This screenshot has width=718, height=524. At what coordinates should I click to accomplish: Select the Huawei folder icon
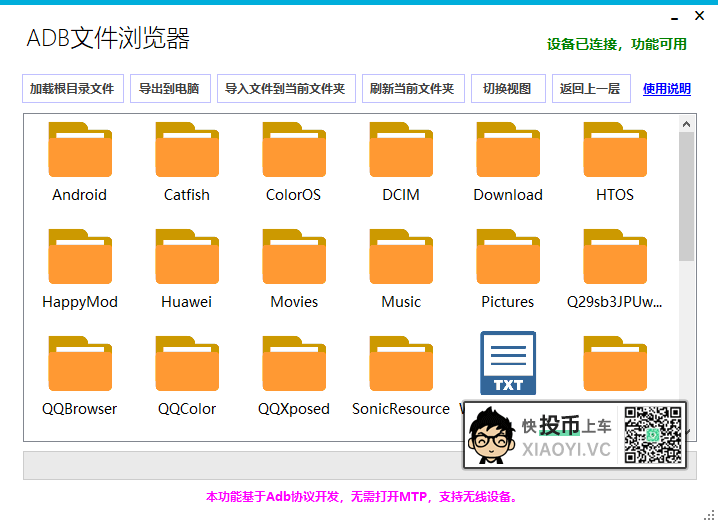pos(187,258)
